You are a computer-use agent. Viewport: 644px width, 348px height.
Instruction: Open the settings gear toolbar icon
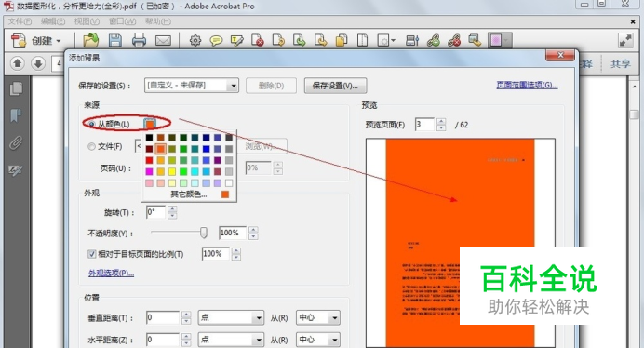point(195,41)
